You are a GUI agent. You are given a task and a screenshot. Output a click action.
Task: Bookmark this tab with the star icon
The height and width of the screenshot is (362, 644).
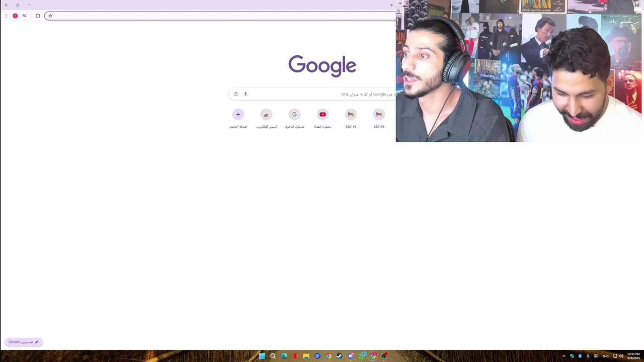click(50, 16)
